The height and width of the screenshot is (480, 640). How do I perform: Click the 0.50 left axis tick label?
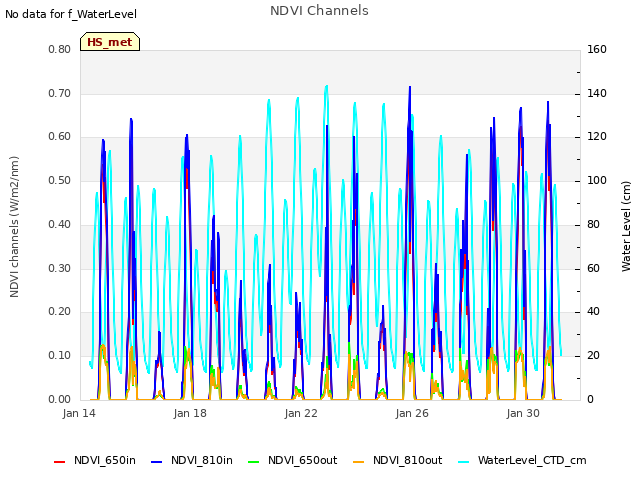60,180
